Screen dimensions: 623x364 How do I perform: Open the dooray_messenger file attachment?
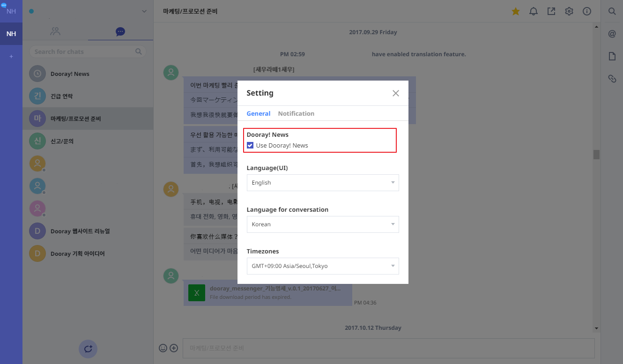coord(267,293)
